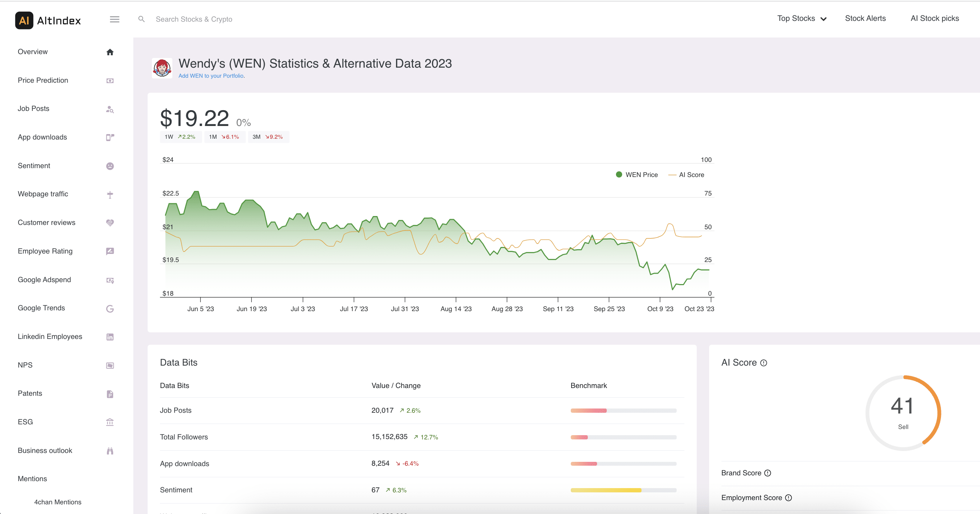This screenshot has height=514, width=980.
Task: Click the App downloads value 8,254
Action: pos(380,463)
